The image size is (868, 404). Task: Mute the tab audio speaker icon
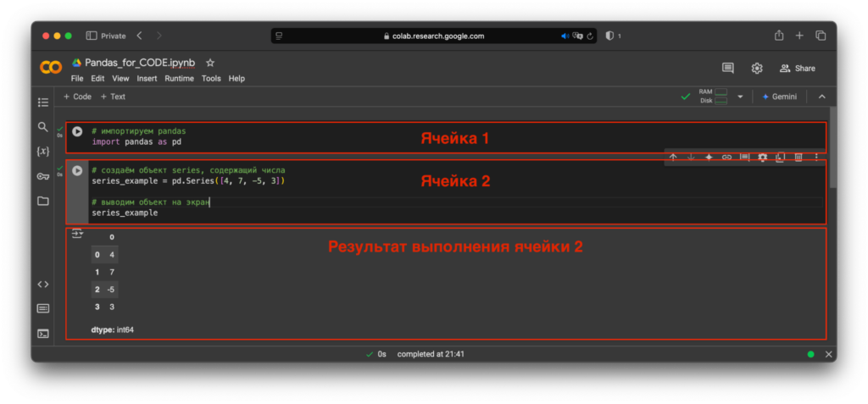tap(565, 36)
